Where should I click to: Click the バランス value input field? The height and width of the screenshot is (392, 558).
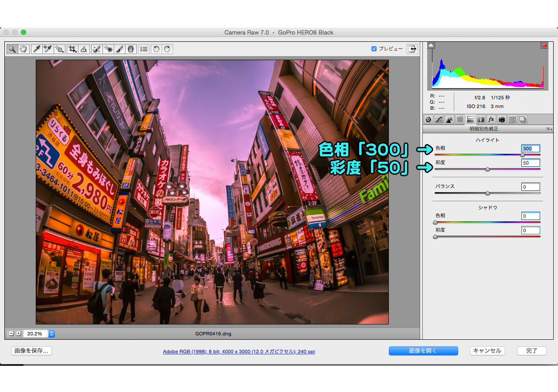click(531, 187)
